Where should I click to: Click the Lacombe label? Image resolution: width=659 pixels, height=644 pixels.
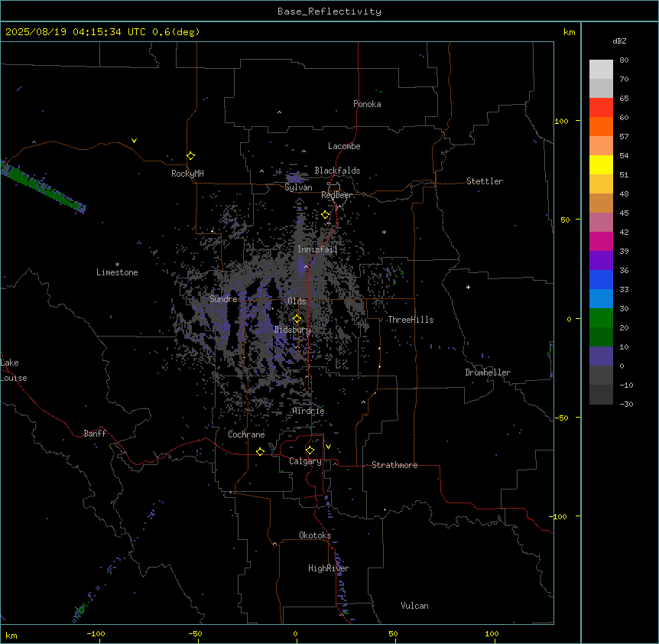tap(344, 146)
